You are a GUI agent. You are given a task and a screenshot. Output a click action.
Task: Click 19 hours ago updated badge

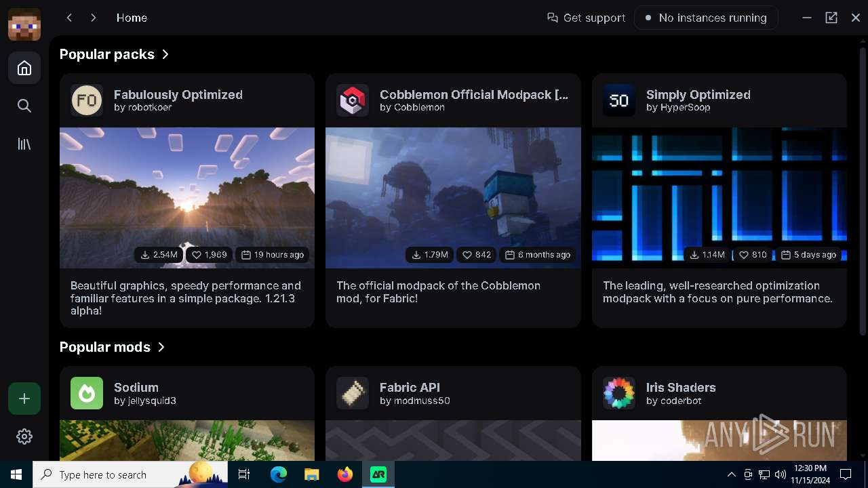click(273, 255)
